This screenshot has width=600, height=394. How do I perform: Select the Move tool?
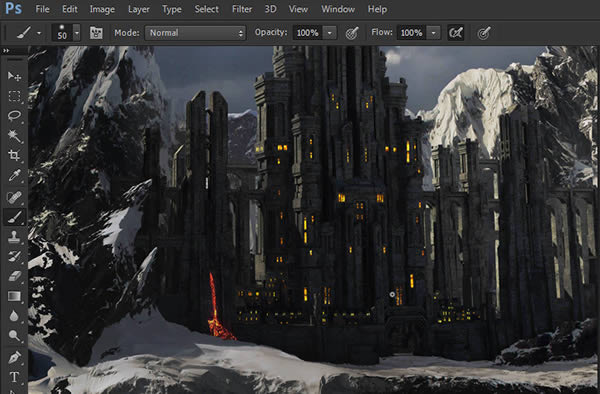tap(14, 76)
